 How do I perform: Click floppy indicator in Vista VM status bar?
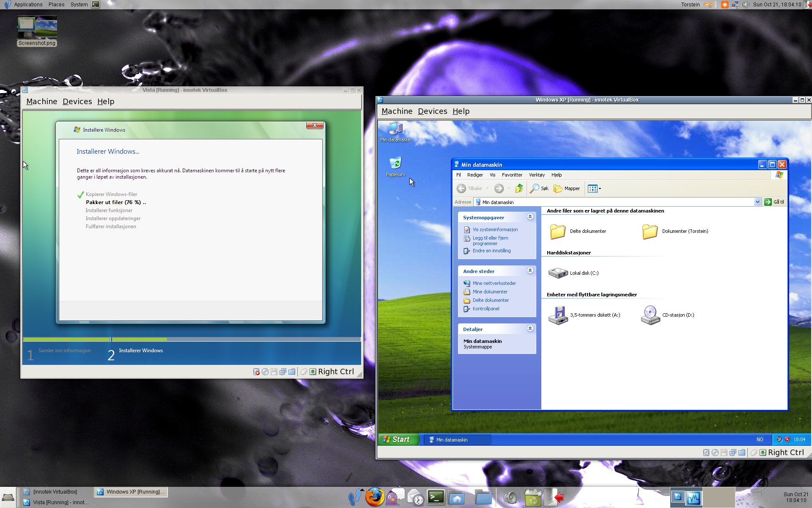click(x=274, y=372)
